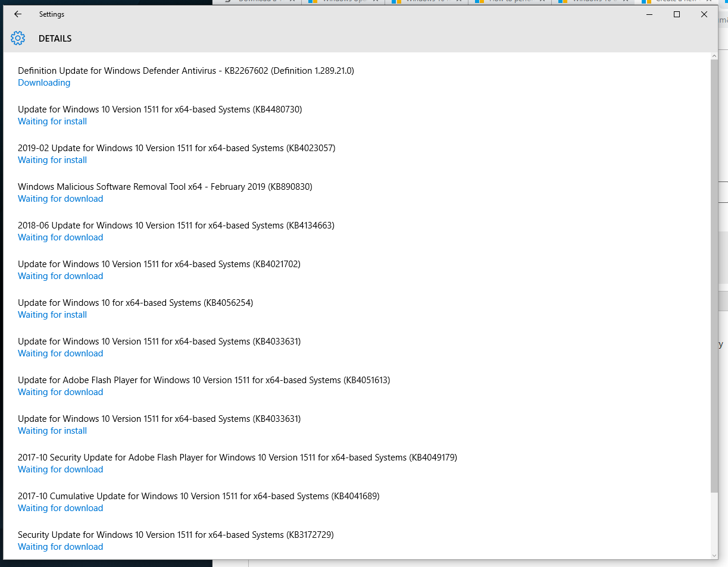Click Waiting for install under KB4056254
This screenshot has width=728, height=567.
click(52, 315)
